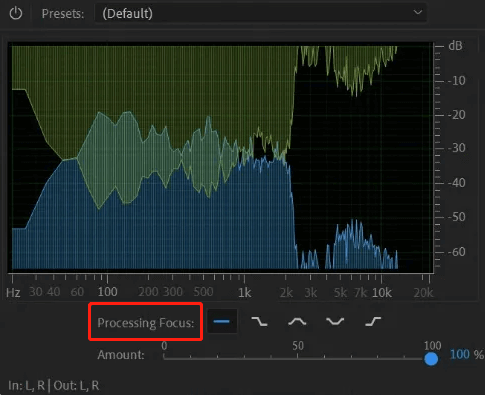
Task: Click the In: L, R | Out: L, R status text
Action: click(x=54, y=385)
